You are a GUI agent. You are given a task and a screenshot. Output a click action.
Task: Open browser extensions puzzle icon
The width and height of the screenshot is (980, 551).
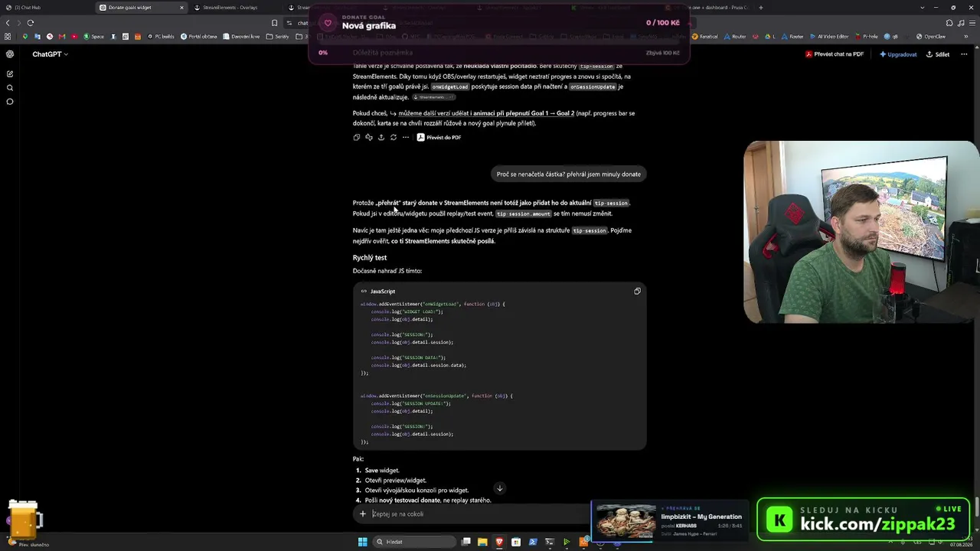coord(949,23)
